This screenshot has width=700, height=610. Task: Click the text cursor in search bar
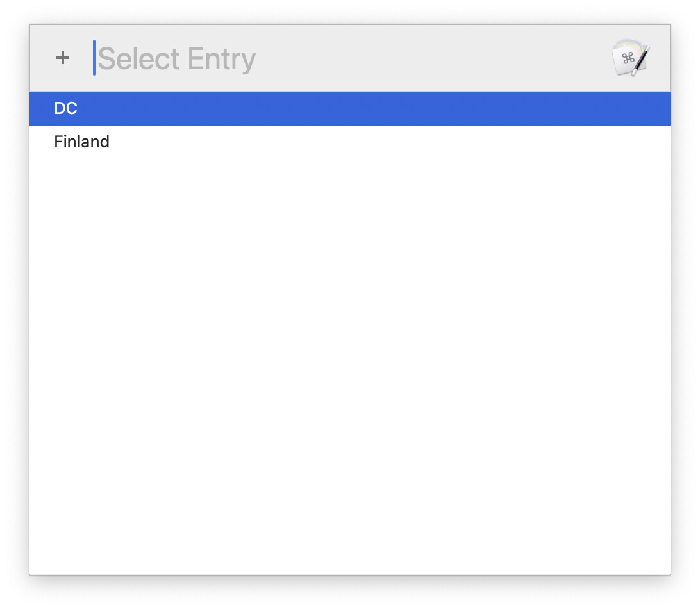[x=94, y=58]
